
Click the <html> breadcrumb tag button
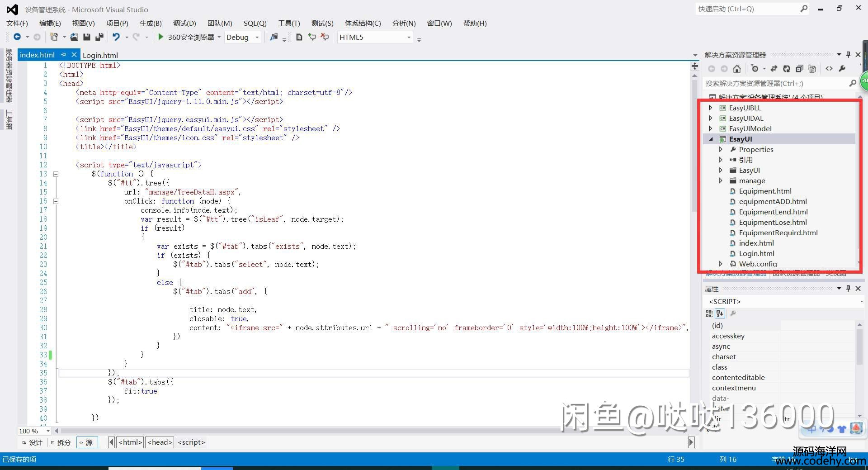coord(131,442)
